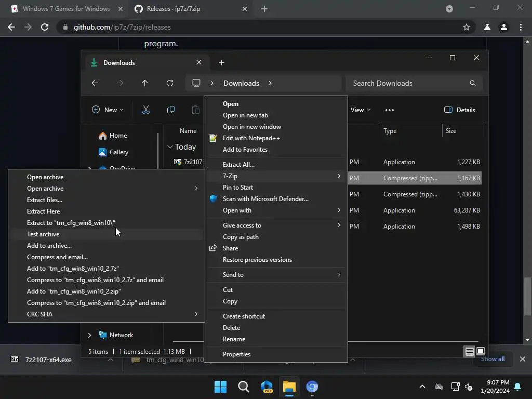The width and height of the screenshot is (532, 399).
Task: Click the muted volume tray icon
Action: [x=469, y=387]
